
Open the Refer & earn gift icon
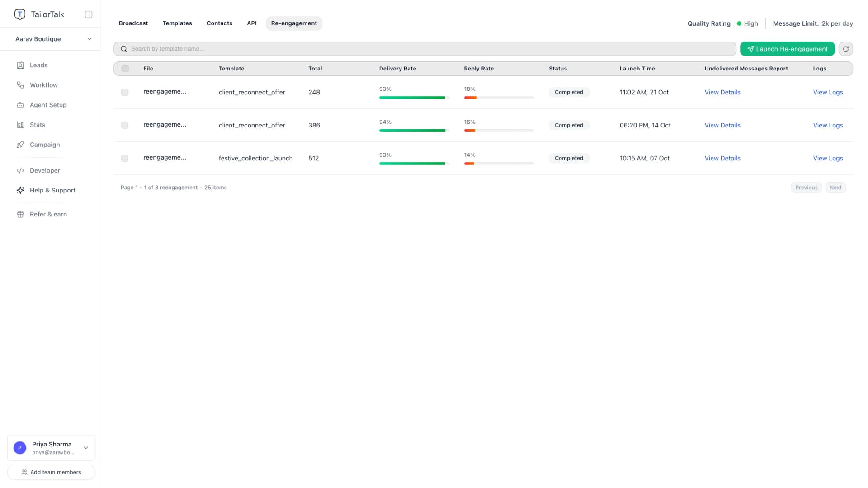pos(20,214)
